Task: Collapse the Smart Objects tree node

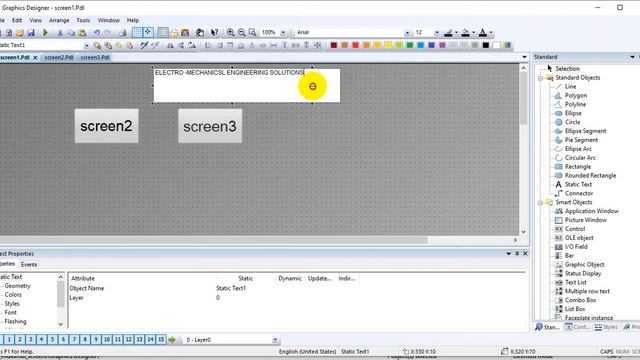Action: click(540, 202)
